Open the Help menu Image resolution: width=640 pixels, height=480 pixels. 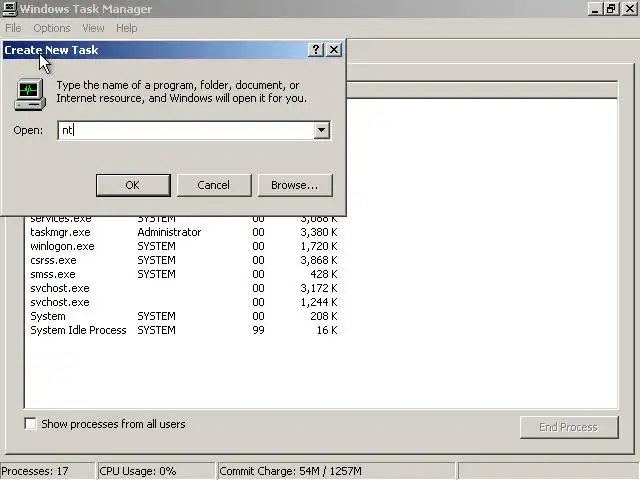tap(127, 28)
